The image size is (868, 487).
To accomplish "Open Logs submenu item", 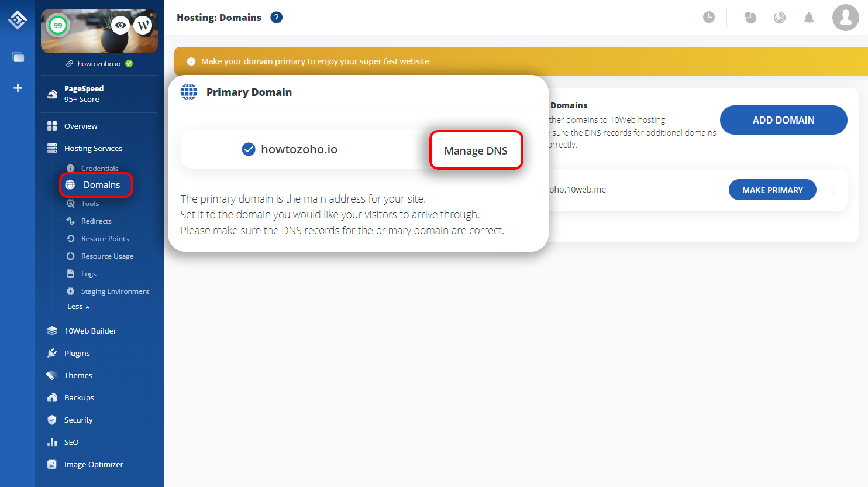I will [89, 274].
